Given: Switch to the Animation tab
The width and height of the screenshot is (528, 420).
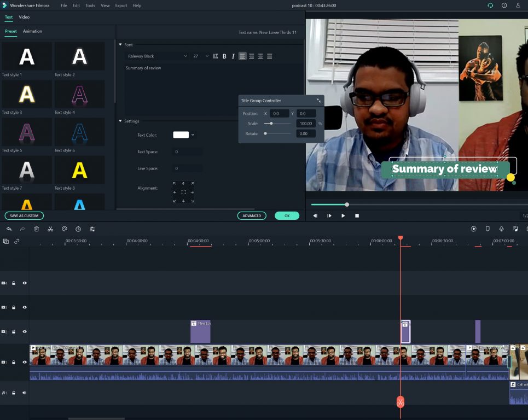Looking at the screenshot, I should [x=33, y=31].
